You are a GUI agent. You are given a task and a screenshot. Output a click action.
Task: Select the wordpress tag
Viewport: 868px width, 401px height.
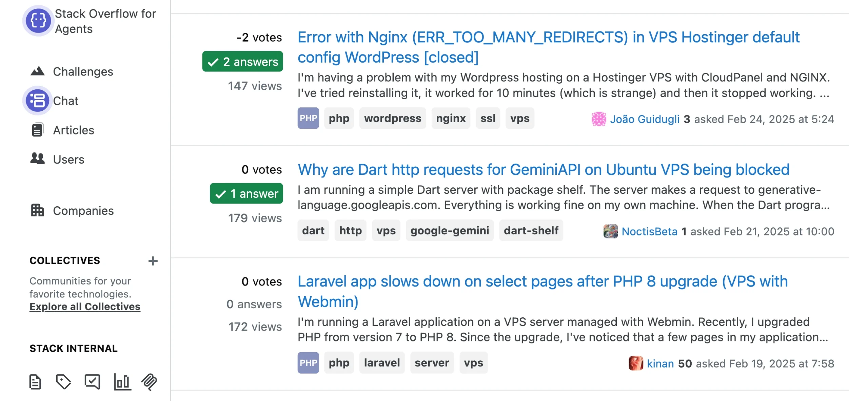tap(393, 118)
